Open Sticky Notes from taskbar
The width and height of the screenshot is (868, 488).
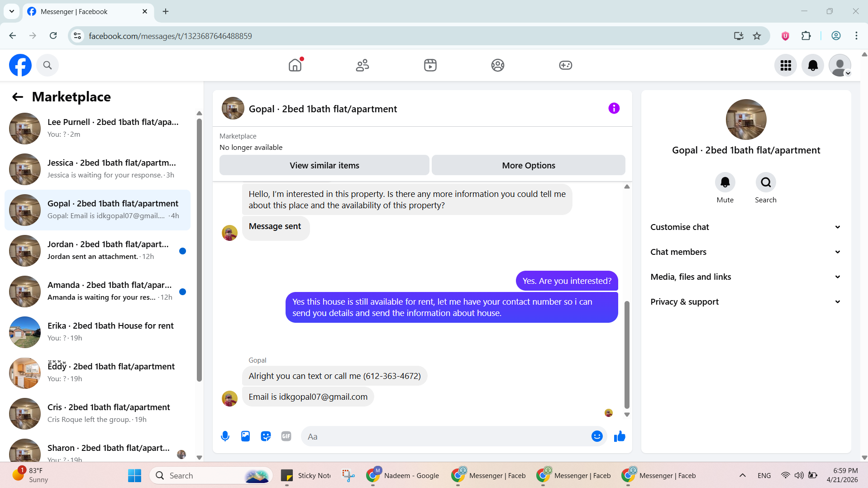(x=306, y=475)
